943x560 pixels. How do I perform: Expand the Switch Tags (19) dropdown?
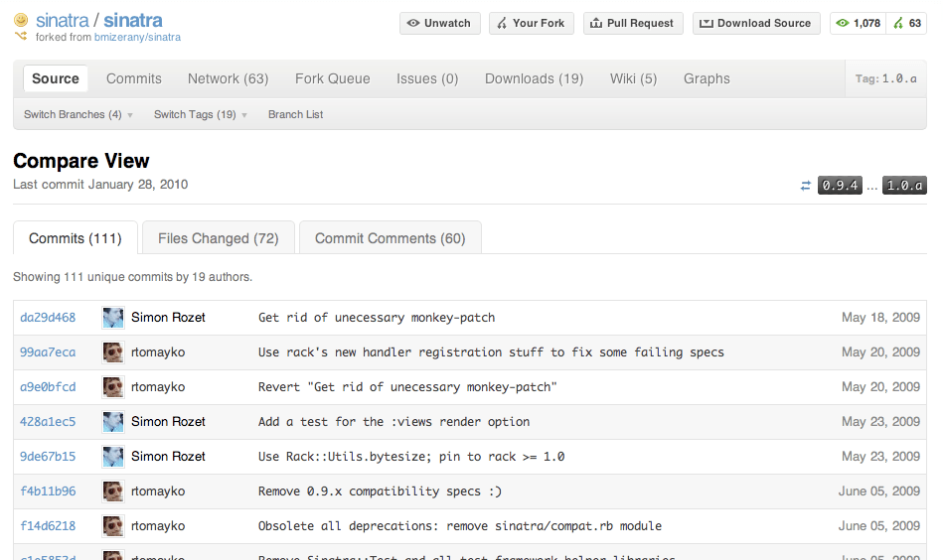click(x=201, y=115)
